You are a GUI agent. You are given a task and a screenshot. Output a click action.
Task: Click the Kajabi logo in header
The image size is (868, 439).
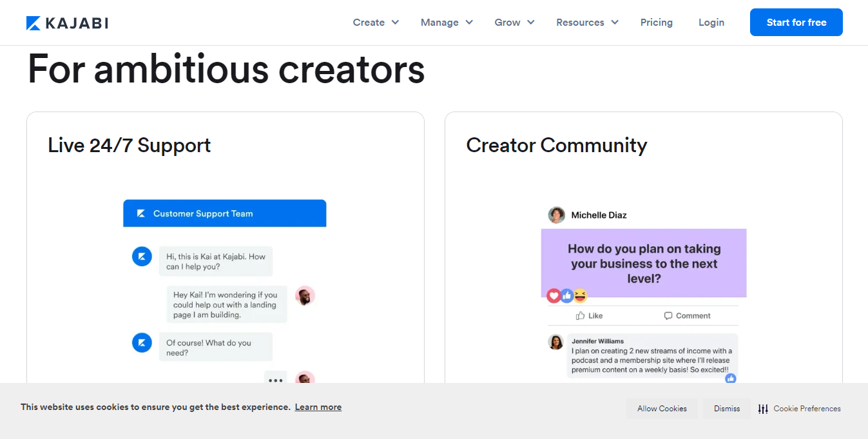[67, 23]
